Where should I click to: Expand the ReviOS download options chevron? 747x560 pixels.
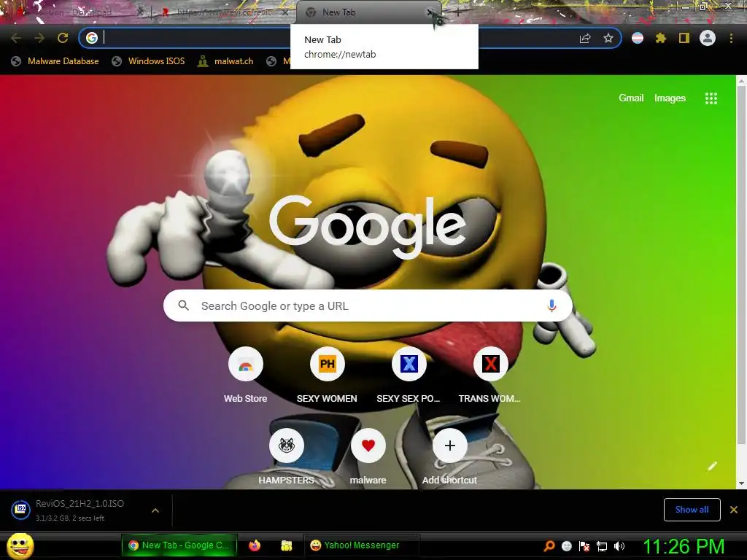click(155, 510)
